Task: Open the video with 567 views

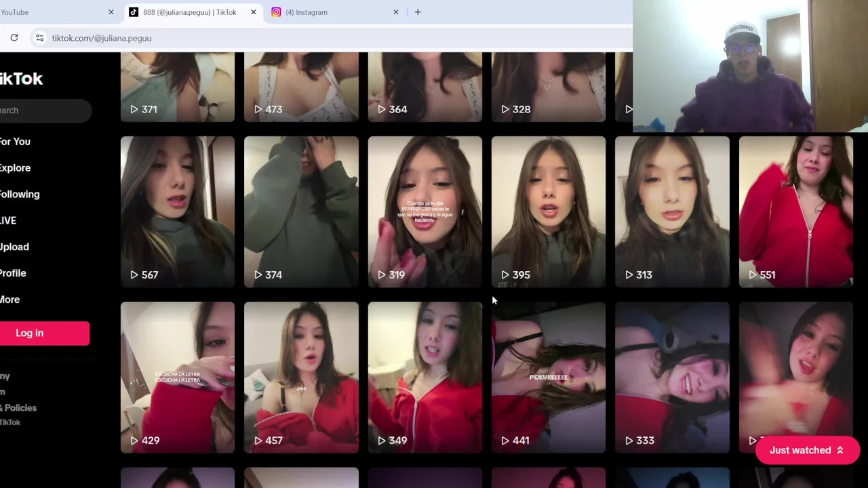Action: (x=178, y=212)
